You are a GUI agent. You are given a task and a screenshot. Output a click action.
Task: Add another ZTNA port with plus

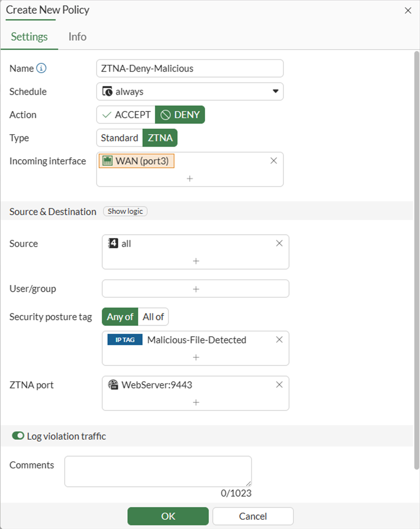click(x=196, y=402)
